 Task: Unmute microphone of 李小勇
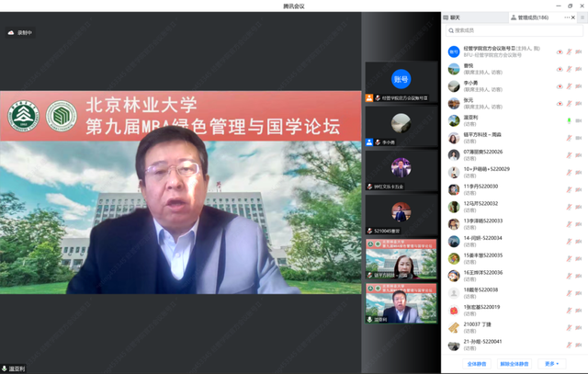click(x=569, y=86)
